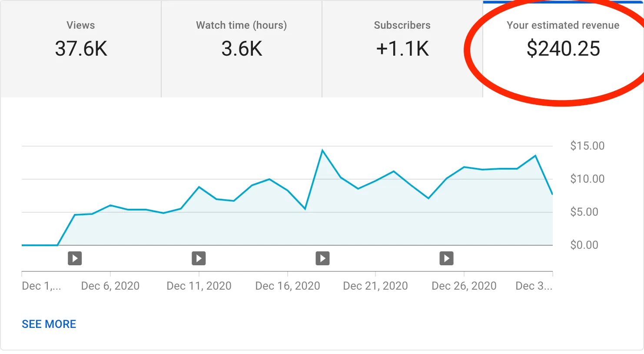Click the $15.00 y-axis label
This screenshot has height=354, width=644.
tap(588, 146)
